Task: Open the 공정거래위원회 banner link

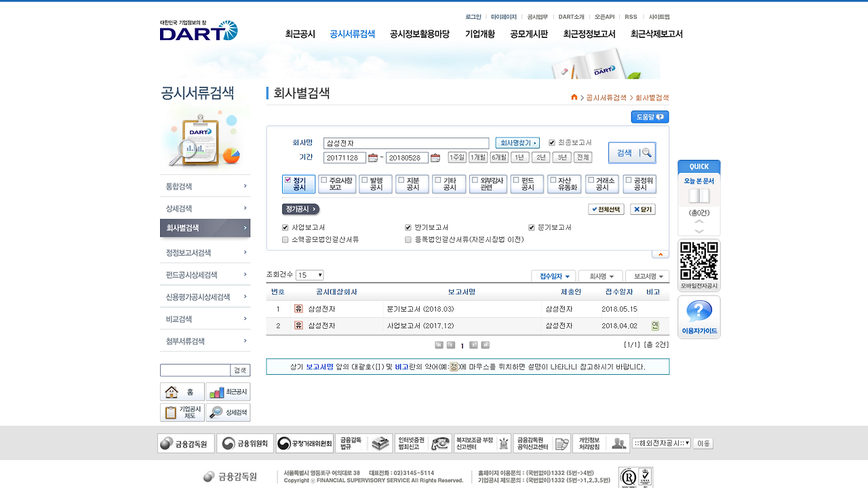Action: [x=304, y=443]
